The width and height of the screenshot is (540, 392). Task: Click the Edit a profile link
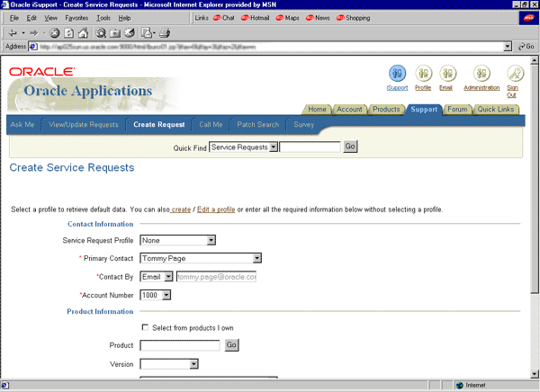pyautogui.click(x=216, y=209)
